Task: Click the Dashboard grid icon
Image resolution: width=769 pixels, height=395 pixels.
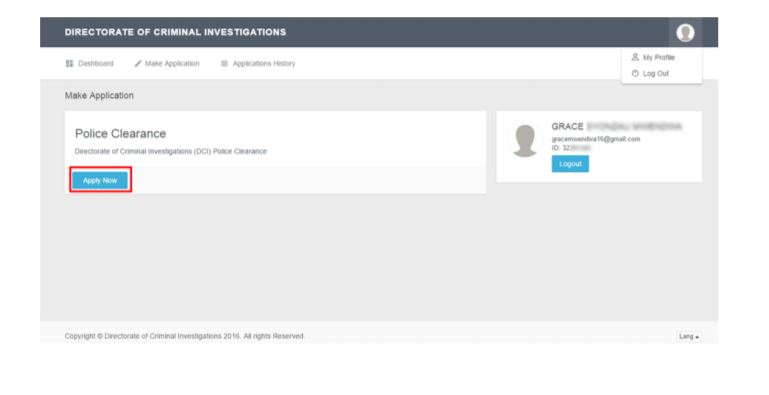Action: [x=69, y=64]
